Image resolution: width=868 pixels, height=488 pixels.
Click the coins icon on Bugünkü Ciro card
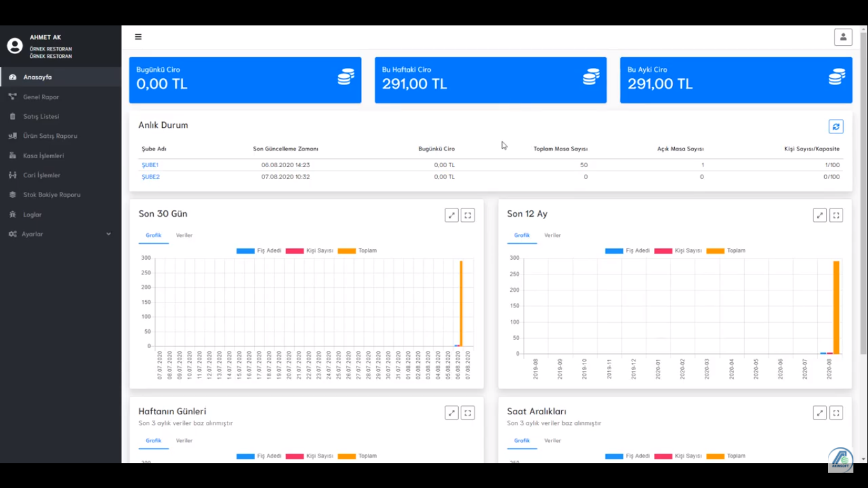tap(346, 77)
